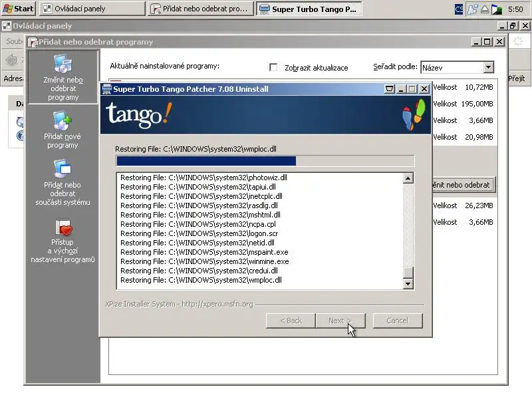Switch to Ovládací panely taskbar window
This screenshot has height=399, width=532.
pos(92,9)
